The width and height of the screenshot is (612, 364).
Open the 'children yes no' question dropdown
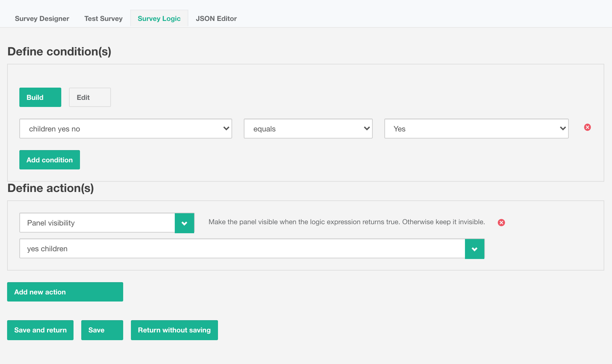125,129
